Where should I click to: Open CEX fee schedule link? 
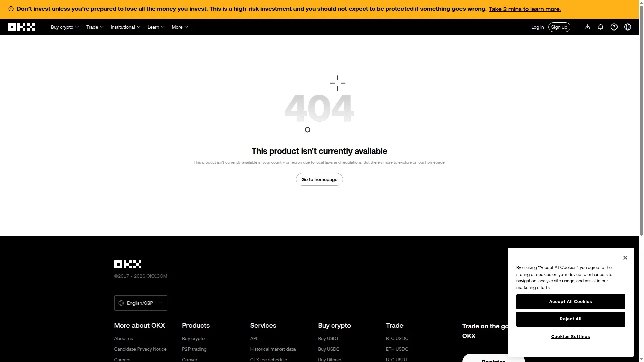(268, 360)
